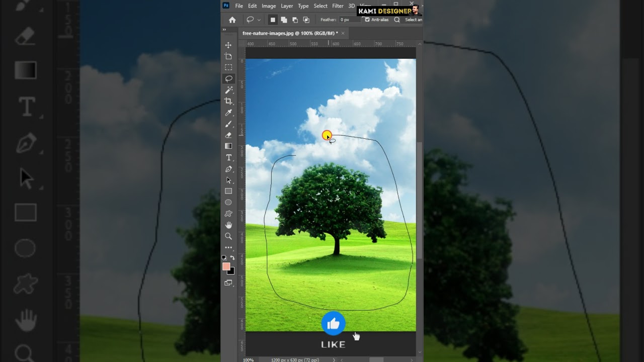Open status bar info arrow
This screenshot has width=644, height=362.
click(x=334, y=360)
